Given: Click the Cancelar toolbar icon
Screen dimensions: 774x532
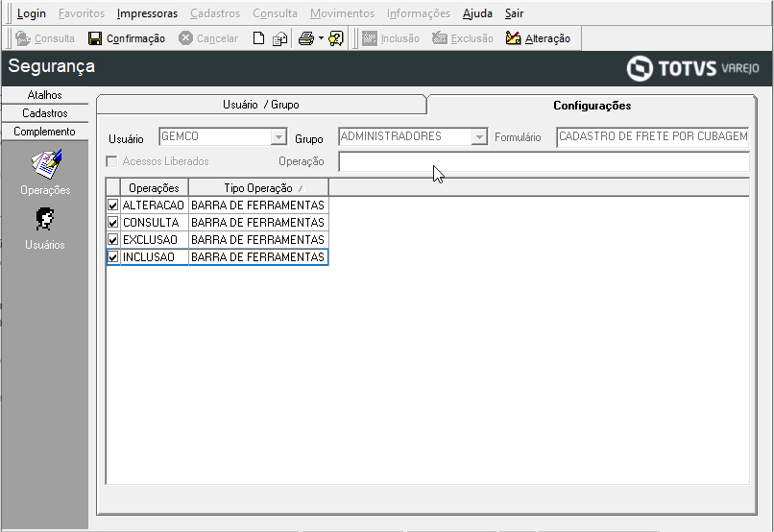Looking at the screenshot, I should (x=185, y=38).
